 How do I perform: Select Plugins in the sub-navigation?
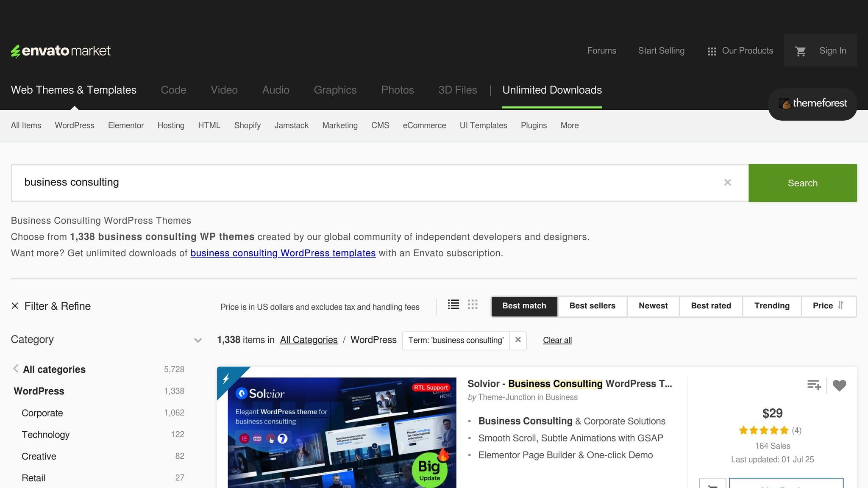[x=534, y=125]
